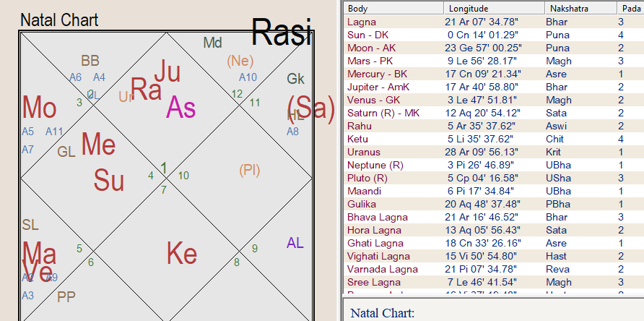Click the Krit nakshatra cell for Uranus
644x321 pixels.
[553, 152]
